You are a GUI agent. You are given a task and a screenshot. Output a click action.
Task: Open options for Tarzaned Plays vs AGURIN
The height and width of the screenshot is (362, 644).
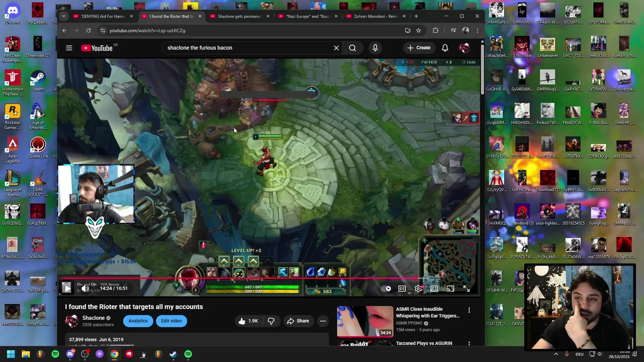tap(469, 343)
